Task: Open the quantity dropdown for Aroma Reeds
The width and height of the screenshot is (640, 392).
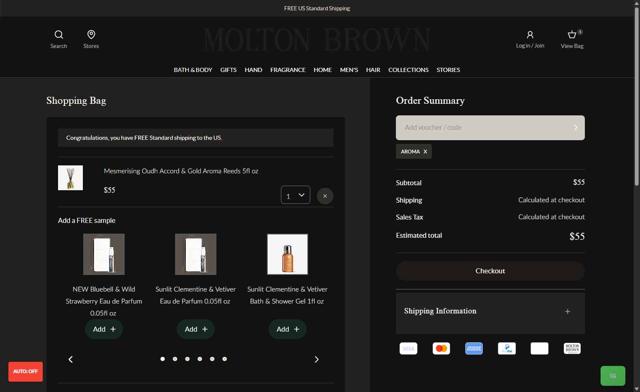Action: (296, 195)
